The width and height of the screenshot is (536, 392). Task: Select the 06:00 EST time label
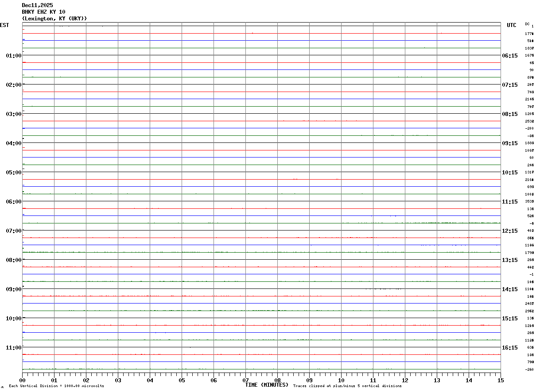(x=14, y=202)
